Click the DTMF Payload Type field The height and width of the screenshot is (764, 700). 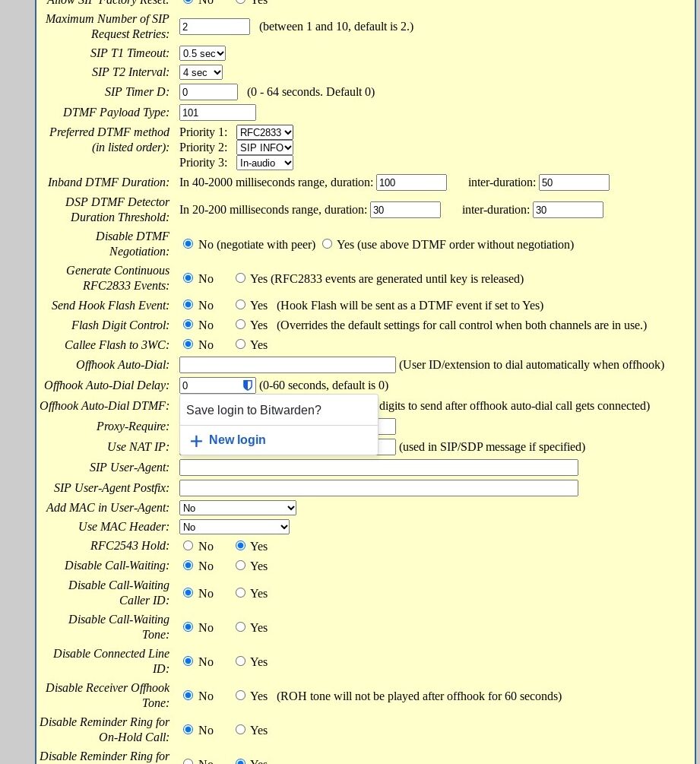217,113
